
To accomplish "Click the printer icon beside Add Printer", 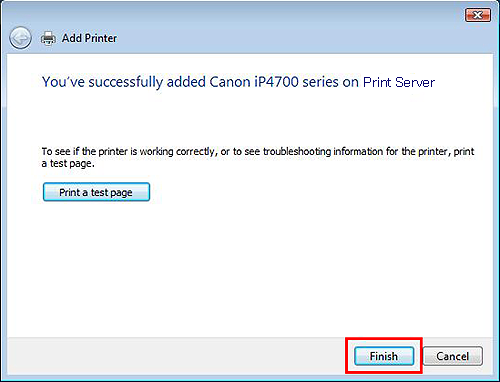I will (x=48, y=38).
